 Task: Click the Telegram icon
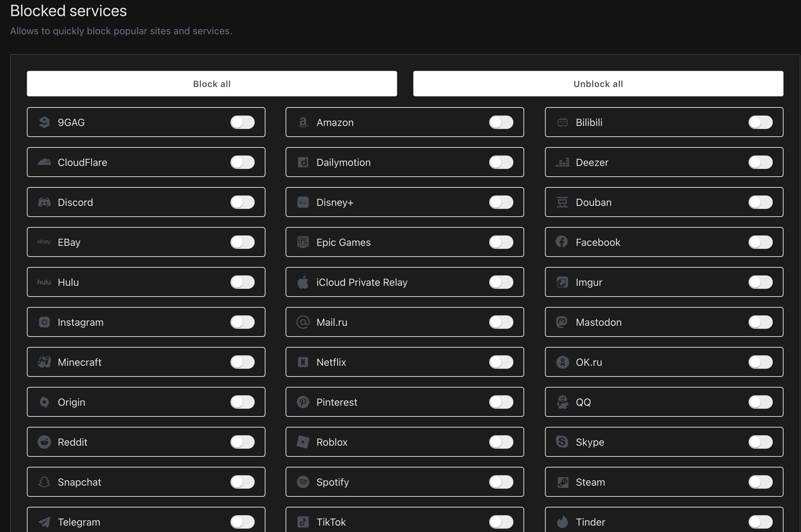coord(44,522)
